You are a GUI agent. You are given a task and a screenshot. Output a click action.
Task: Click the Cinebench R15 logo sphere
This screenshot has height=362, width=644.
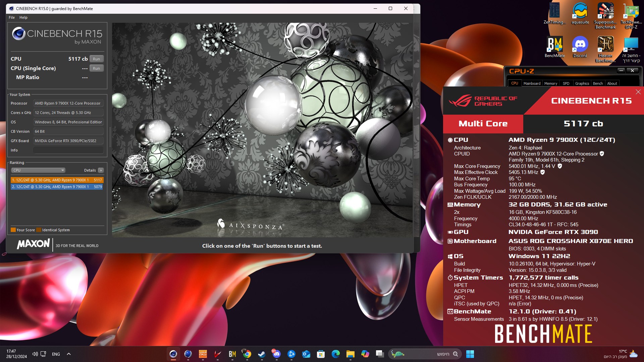pyautogui.click(x=18, y=34)
